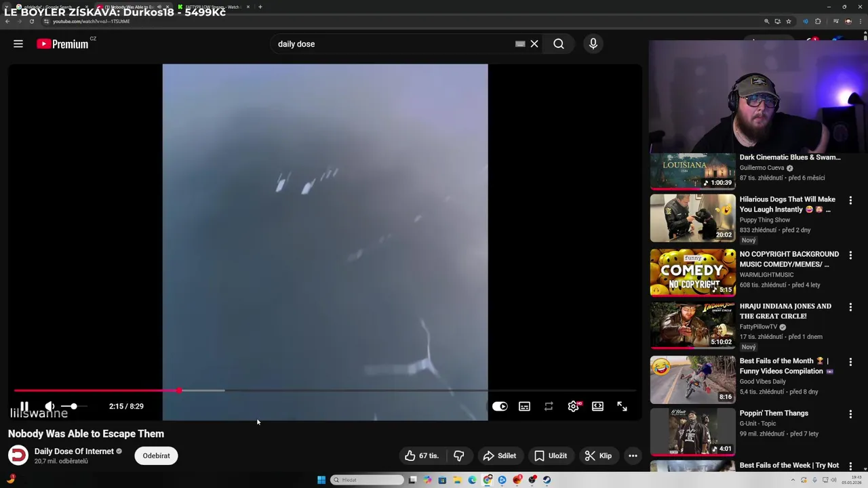868x488 pixels.
Task: Open the Hilarious Dogs video thumbnail
Action: pos(692,218)
